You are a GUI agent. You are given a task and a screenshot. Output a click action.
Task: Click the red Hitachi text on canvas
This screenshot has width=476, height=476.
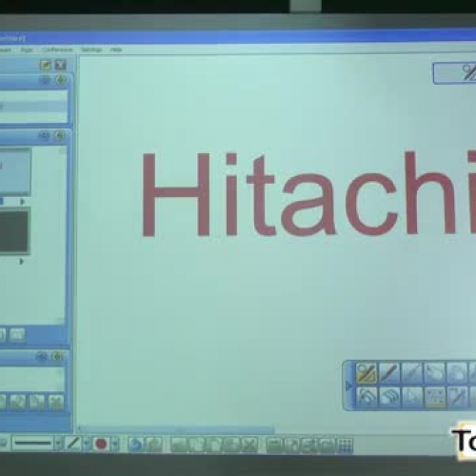pyautogui.click(x=308, y=194)
